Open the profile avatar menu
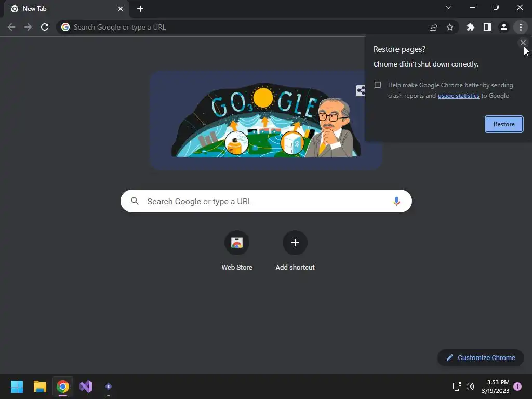The width and height of the screenshot is (532, 399). pos(504,27)
